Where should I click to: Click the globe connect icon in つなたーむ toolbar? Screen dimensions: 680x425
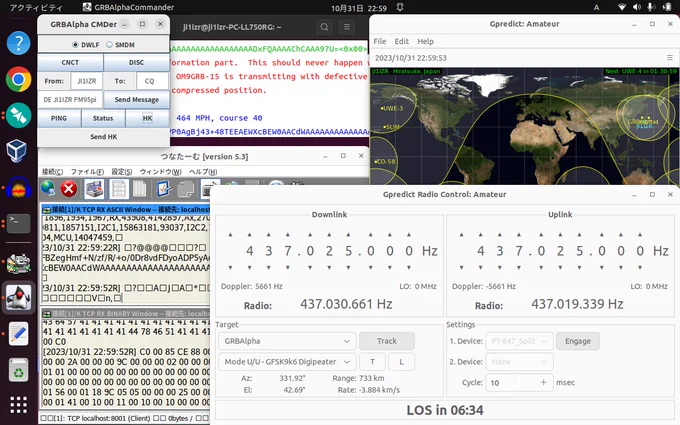tap(48, 189)
